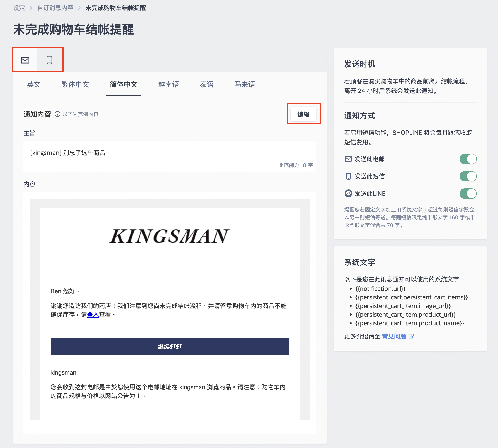Switch to the mobile SMS channel tab
The width and height of the screenshot is (498, 448).
coord(49,60)
